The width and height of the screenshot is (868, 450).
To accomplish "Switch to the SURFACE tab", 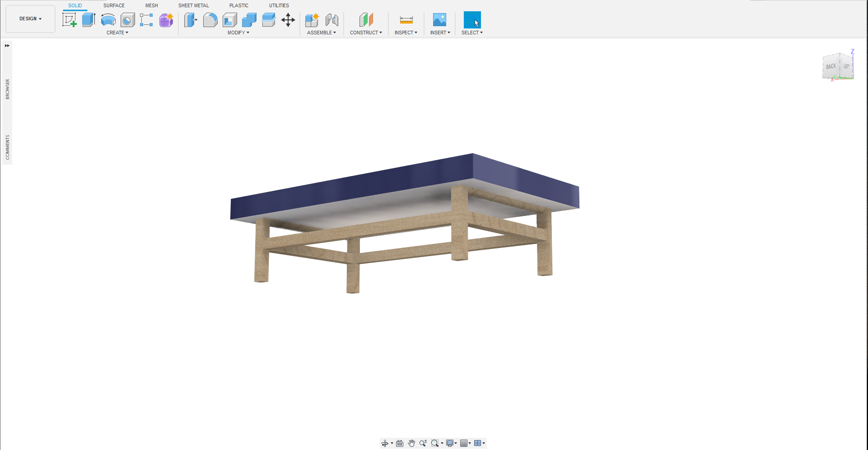I will [113, 5].
